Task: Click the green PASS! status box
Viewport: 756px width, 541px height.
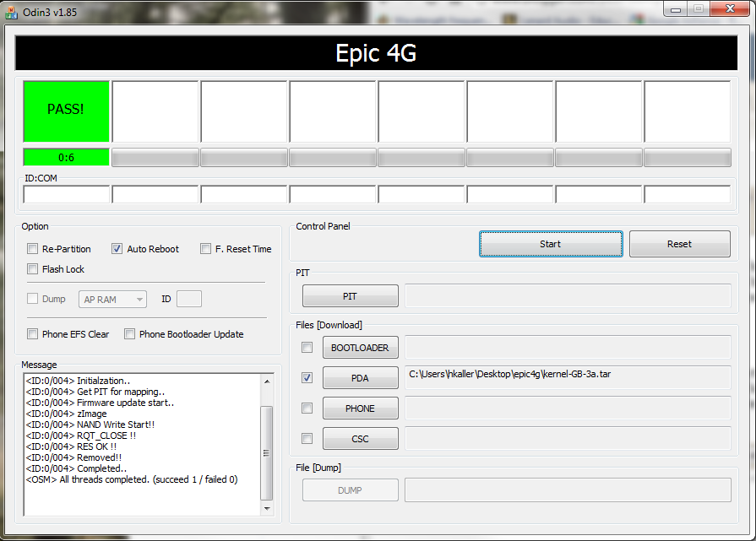Action: click(x=67, y=111)
